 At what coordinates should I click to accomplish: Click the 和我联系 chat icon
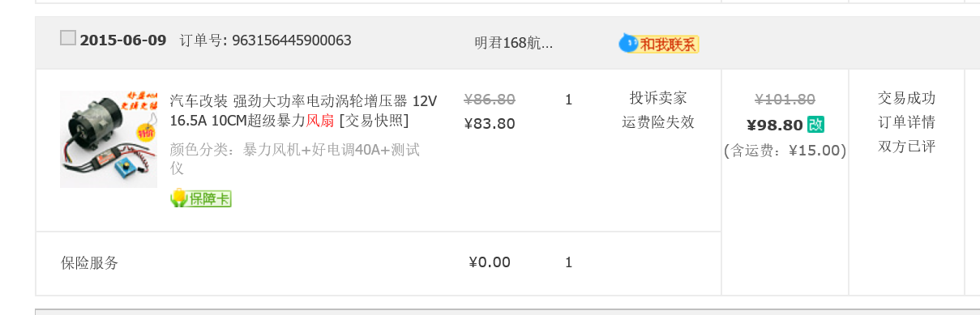[x=658, y=44]
